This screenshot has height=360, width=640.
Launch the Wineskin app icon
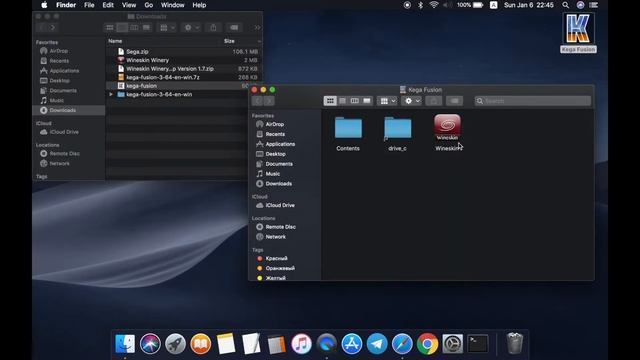pos(447,127)
